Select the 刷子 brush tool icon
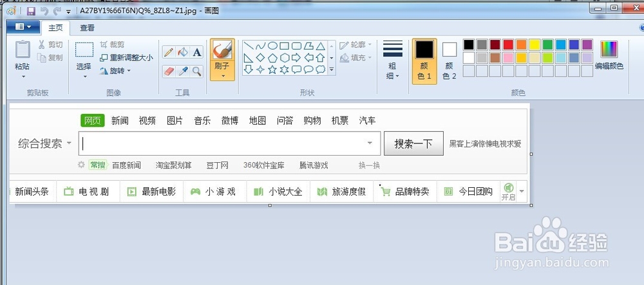Image resolution: width=644 pixels, height=285 pixels. tap(222, 50)
